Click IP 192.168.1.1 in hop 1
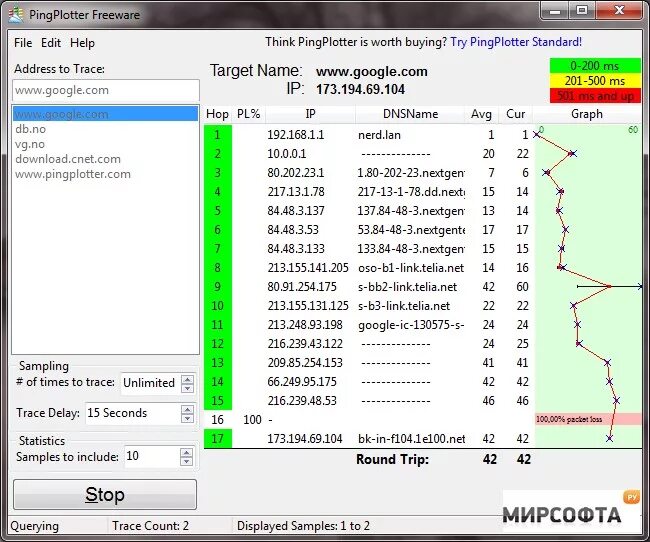The height and width of the screenshot is (542, 650). tap(296, 135)
